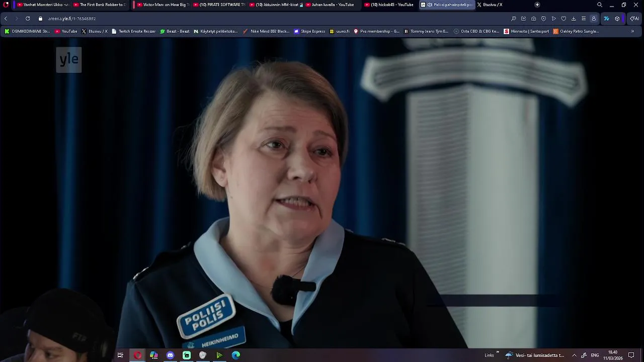644x362 pixels.
Task: Open the grey round taskbar app
Action: point(203,355)
